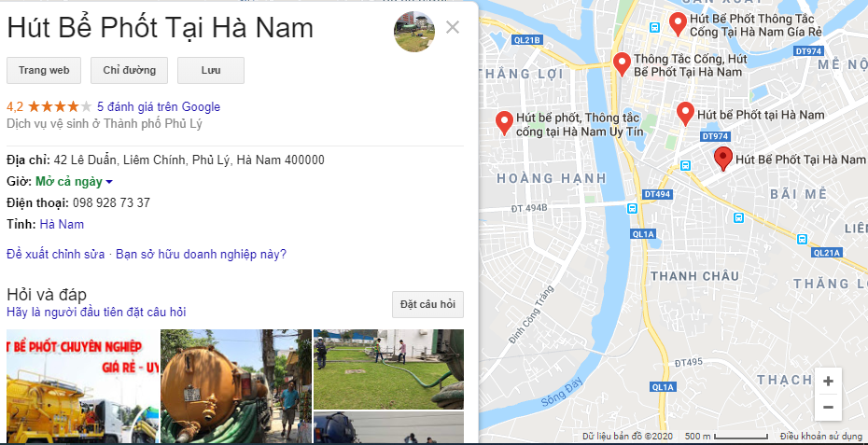The width and height of the screenshot is (868, 445).
Task: Click the Thông Tắc Cống map pin
Action: pos(622,64)
